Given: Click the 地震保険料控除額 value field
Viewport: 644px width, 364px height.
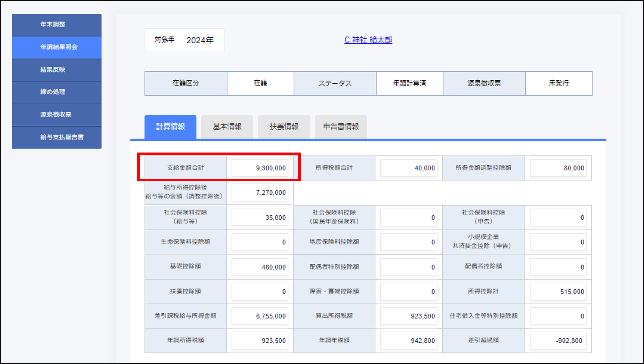Looking at the screenshot, I should coord(409,242).
